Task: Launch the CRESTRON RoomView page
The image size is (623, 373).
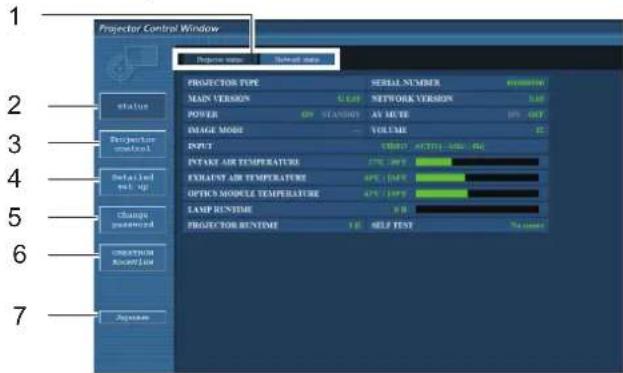Action: pos(133,257)
